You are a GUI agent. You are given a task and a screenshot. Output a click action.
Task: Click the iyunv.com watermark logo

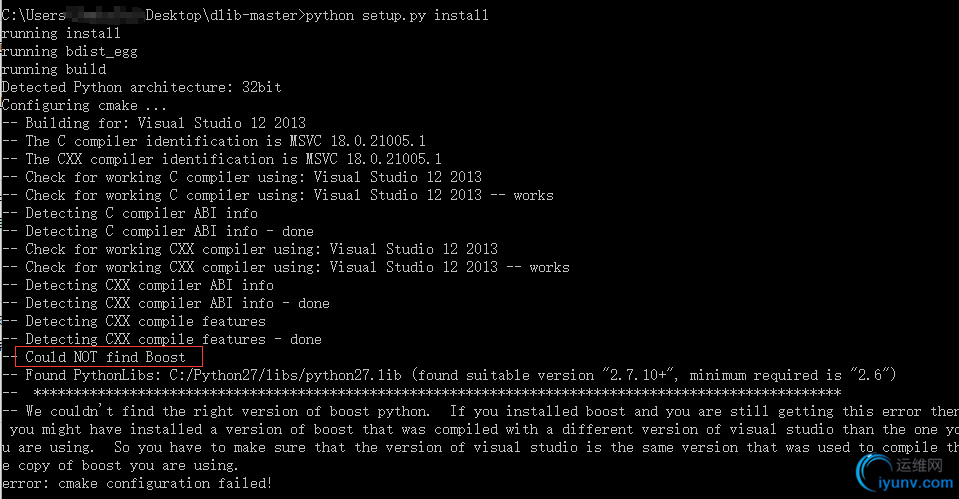(905, 473)
